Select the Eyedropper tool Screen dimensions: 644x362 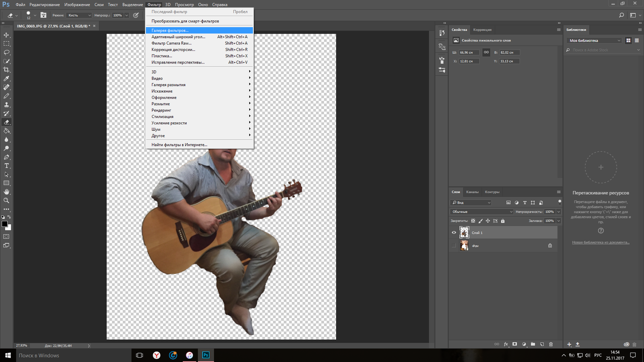[6, 78]
